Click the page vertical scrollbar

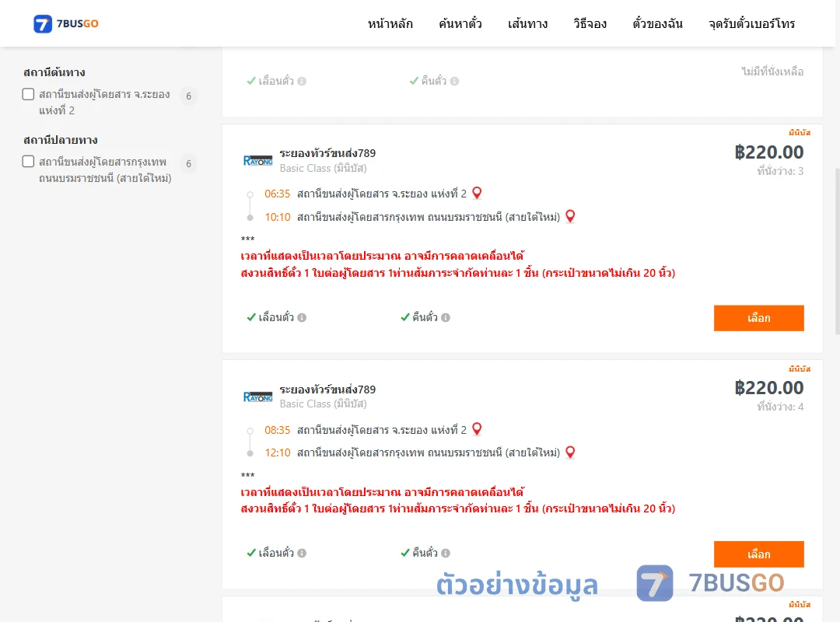click(838, 252)
